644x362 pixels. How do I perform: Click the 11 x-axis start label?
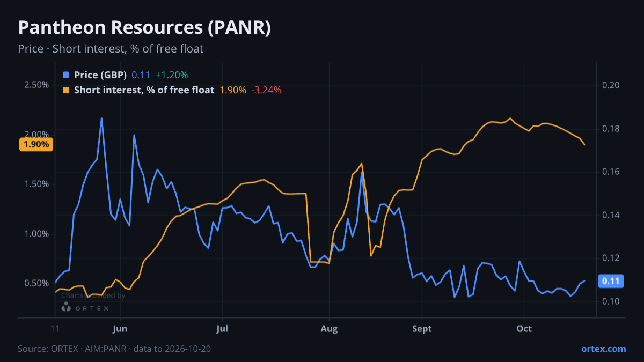[x=55, y=328]
